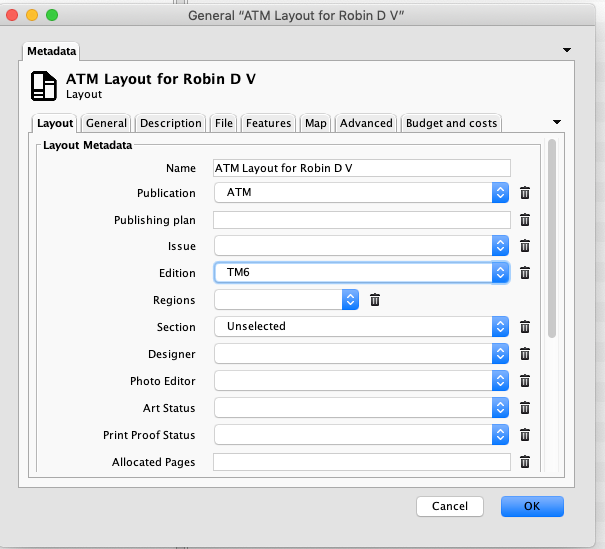
Task: Switch to the Features tab
Action: pos(269,123)
